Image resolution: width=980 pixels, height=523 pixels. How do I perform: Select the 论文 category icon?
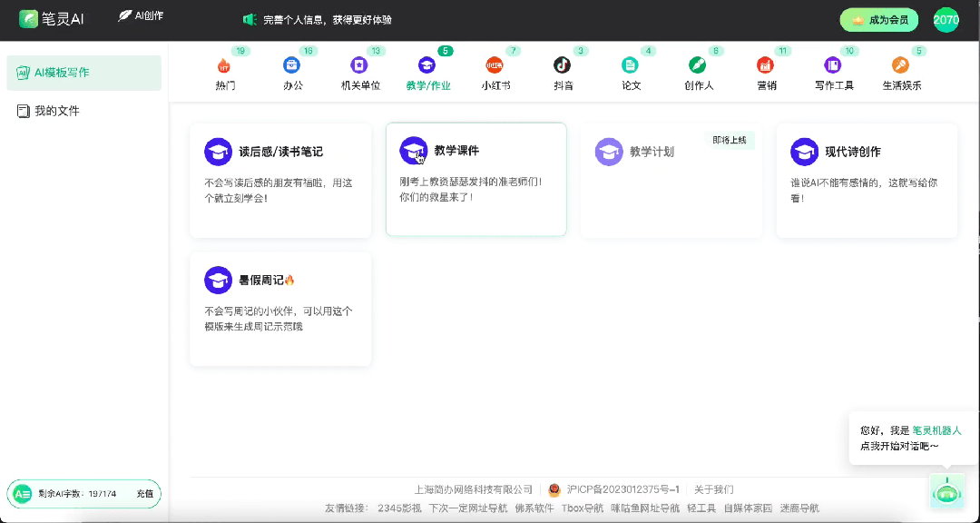tap(631, 64)
